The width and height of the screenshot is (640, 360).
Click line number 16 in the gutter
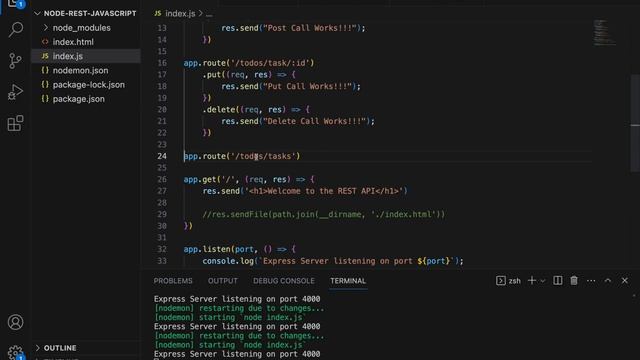click(162, 63)
